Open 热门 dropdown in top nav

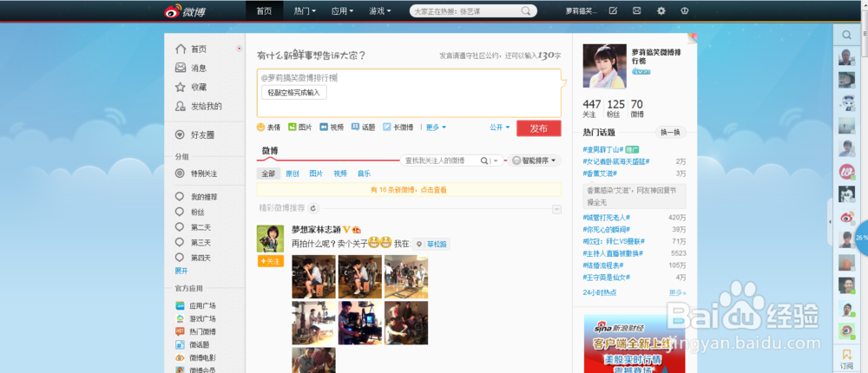click(305, 11)
